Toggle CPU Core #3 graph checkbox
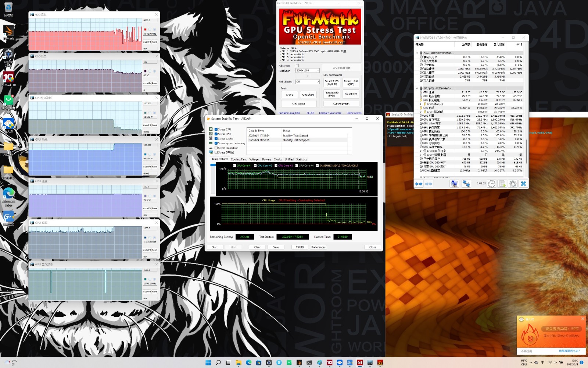The width and height of the screenshot is (588, 368). (276, 166)
